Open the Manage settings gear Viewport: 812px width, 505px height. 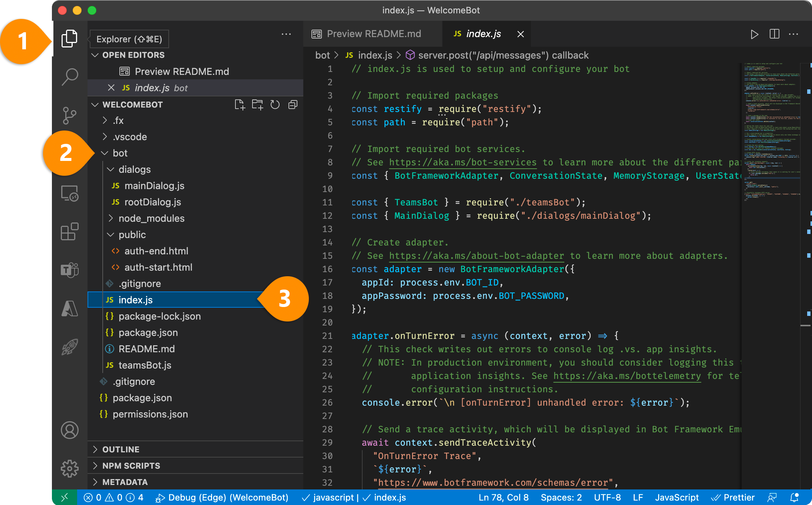click(x=69, y=468)
